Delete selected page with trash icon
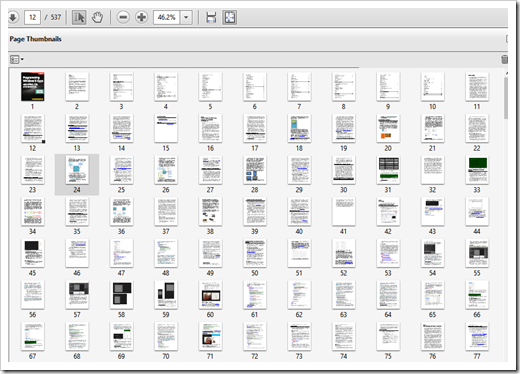 point(504,59)
